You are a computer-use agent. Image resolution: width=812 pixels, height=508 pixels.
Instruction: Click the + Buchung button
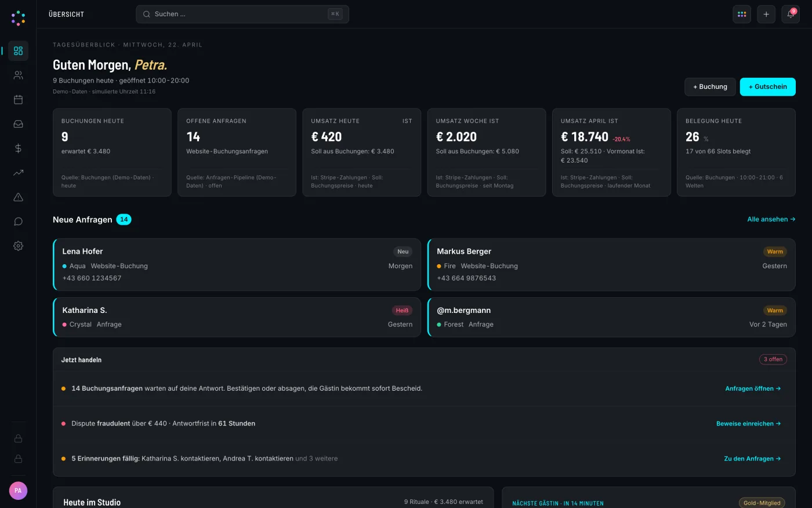point(710,87)
